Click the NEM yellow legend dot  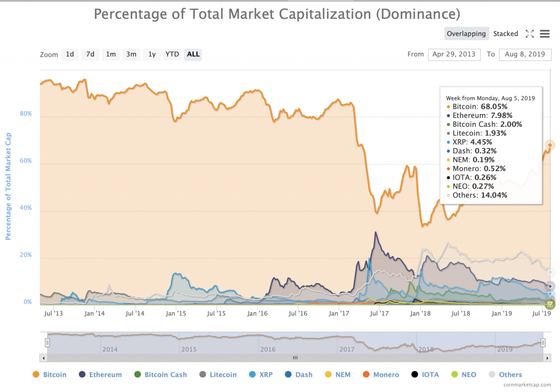pos(328,375)
